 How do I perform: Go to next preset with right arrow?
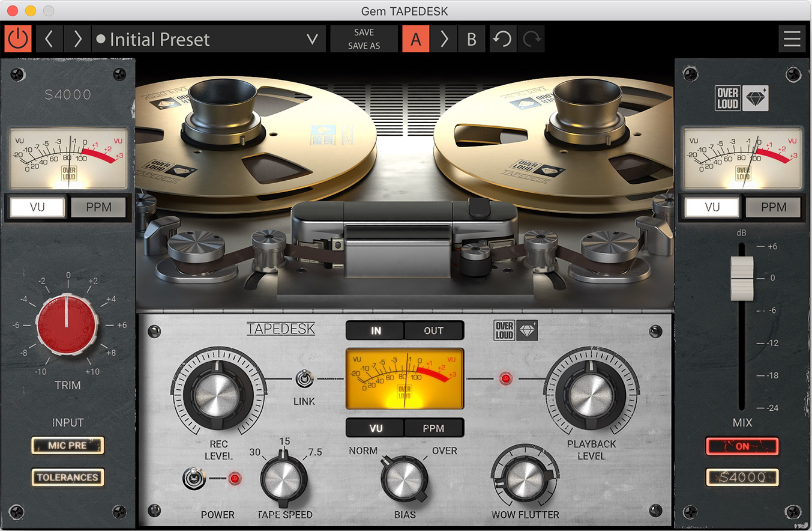click(77, 39)
